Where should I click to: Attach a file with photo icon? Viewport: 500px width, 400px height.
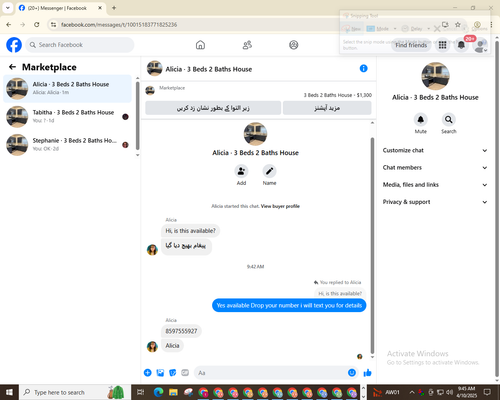tap(160, 373)
